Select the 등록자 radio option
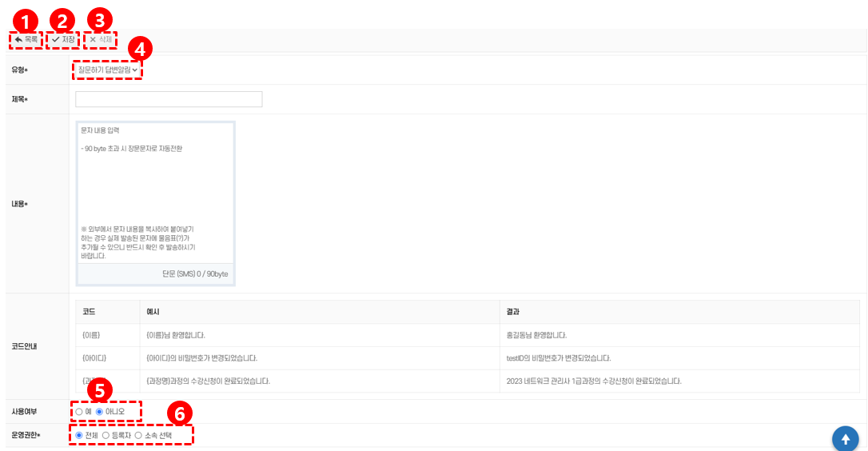 (106, 435)
